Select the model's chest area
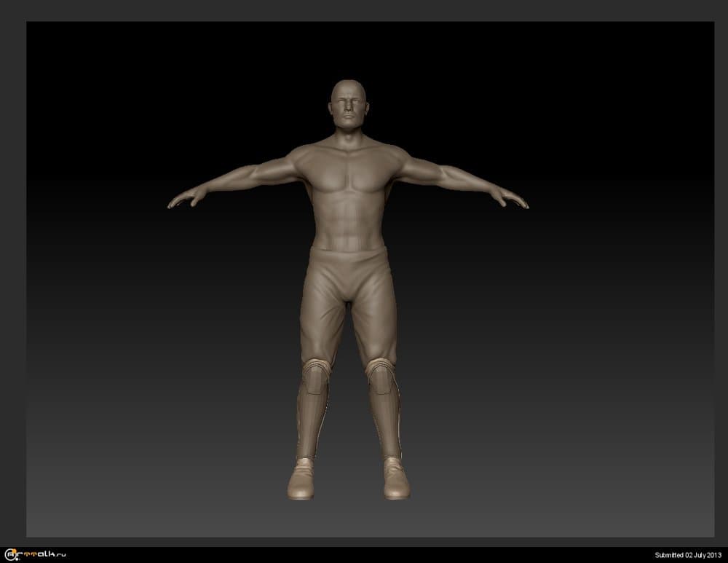The height and width of the screenshot is (563, 728). point(348,173)
